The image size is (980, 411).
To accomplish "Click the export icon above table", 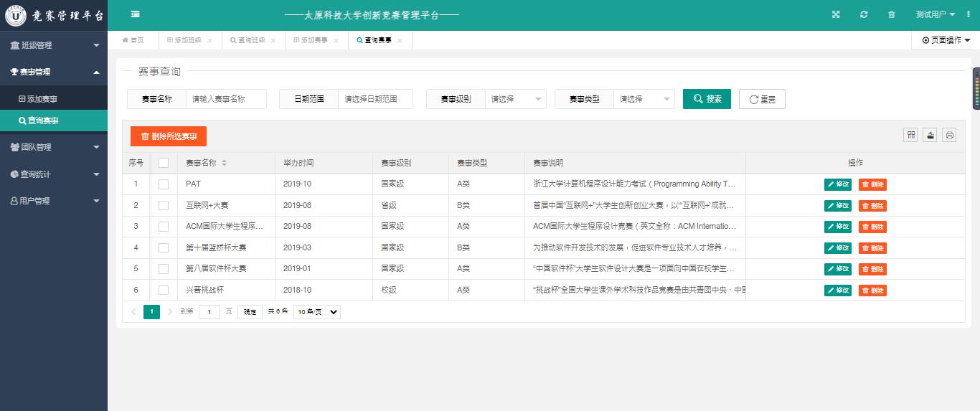I will click(930, 135).
